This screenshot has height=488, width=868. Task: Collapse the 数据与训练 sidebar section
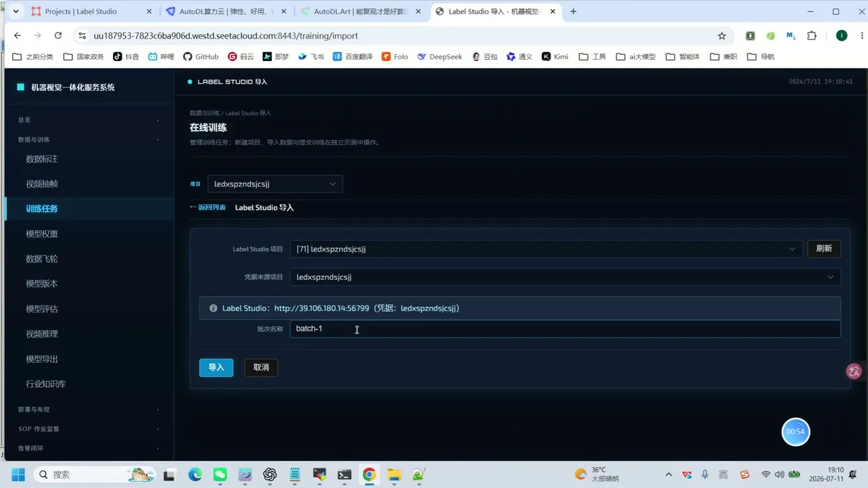coord(88,140)
